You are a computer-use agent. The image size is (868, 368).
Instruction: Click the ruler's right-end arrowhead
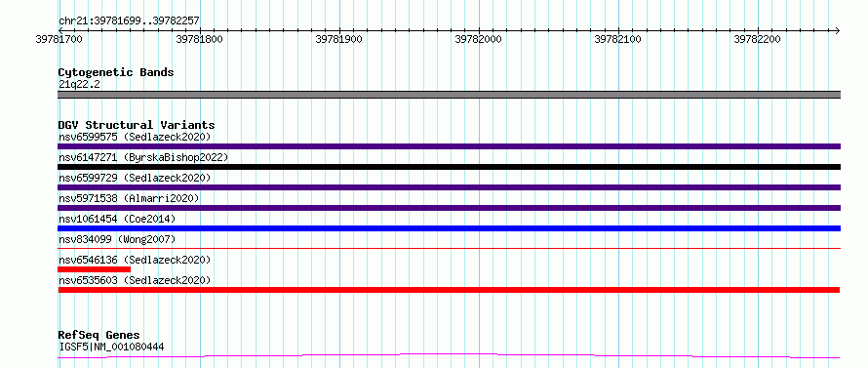[837, 30]
